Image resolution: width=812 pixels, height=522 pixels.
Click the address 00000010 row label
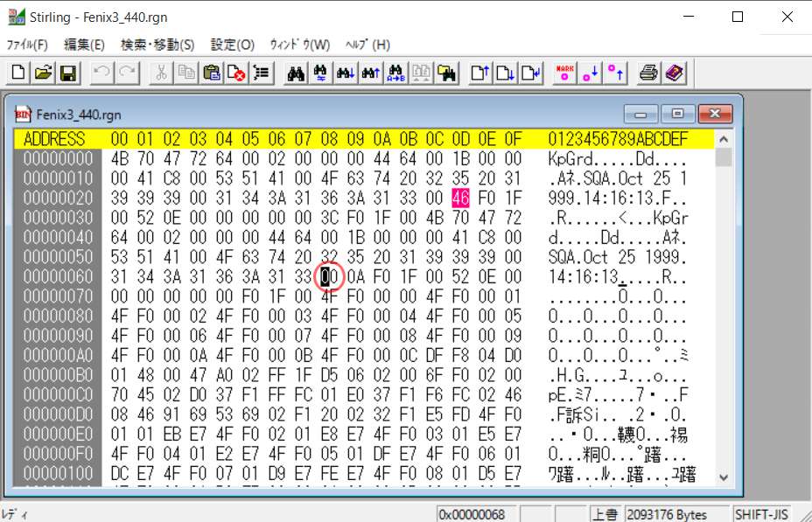pos(58,178)
